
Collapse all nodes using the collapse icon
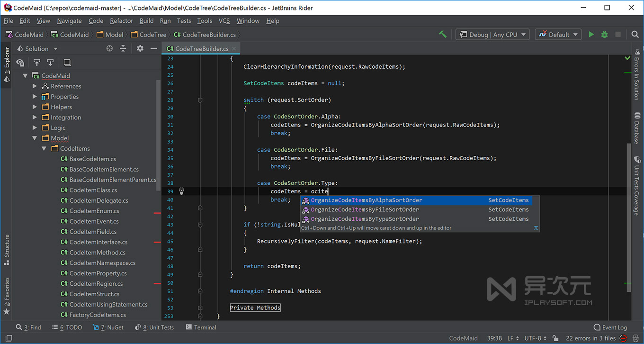click(123, 48)
